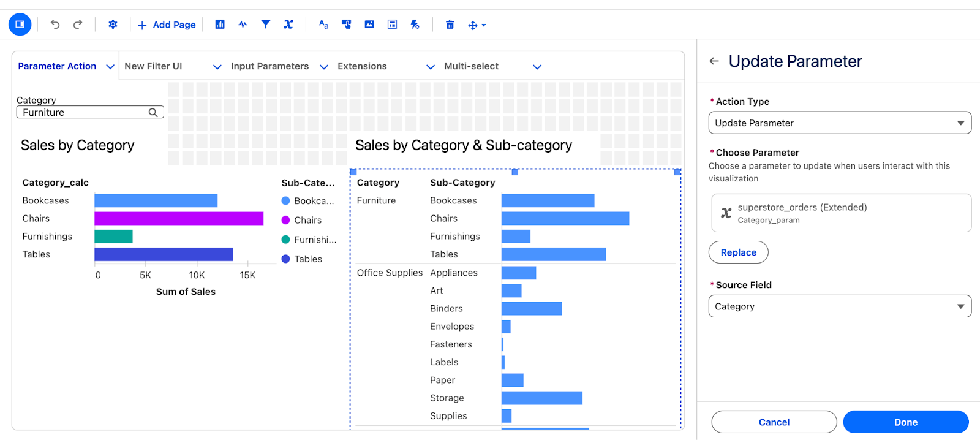Delete the selected widget with the trash icon
The height and width of the screenshot is (440, 980).
pyautogui.click(x=450, y=25)
